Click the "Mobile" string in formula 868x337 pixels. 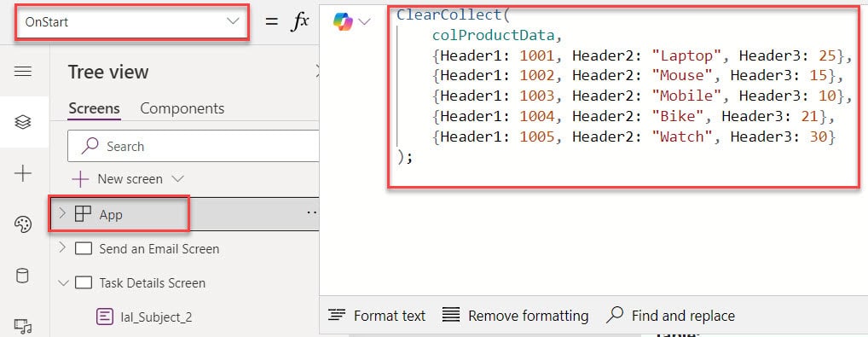click(686, 96)
